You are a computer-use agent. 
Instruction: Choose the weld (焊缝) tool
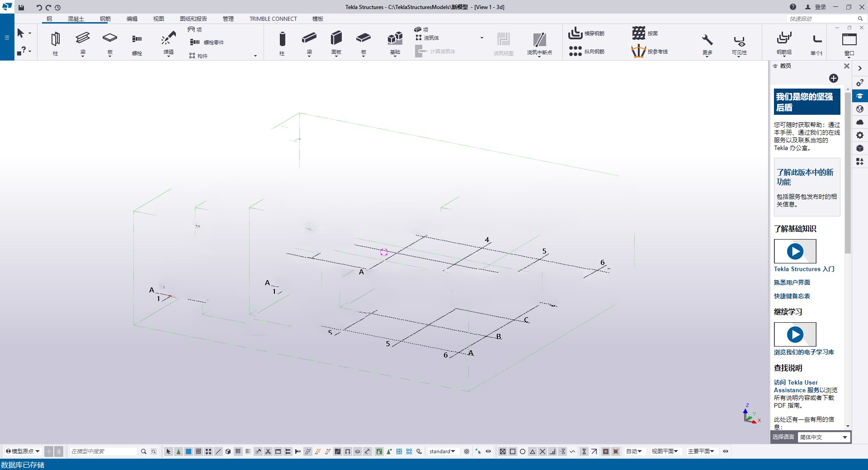click(x=169, y=43)
